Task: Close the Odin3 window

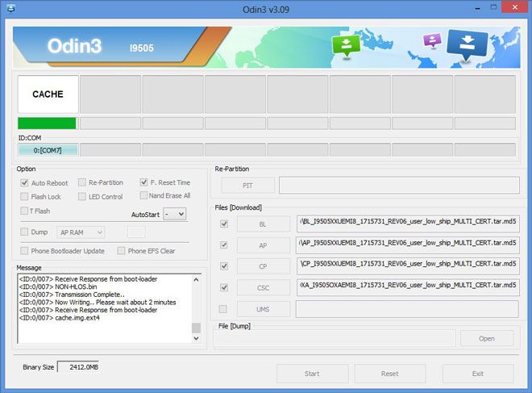Action: [x=515, y=7]
